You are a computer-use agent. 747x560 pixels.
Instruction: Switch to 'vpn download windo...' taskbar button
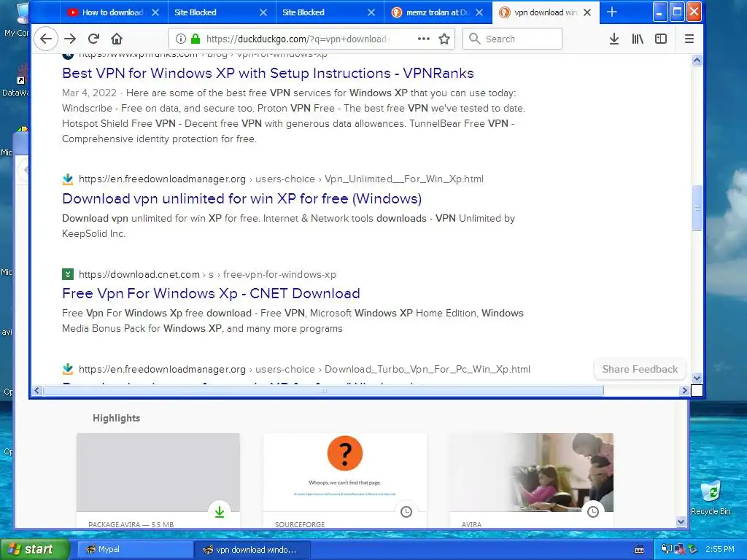coord(252,550)
